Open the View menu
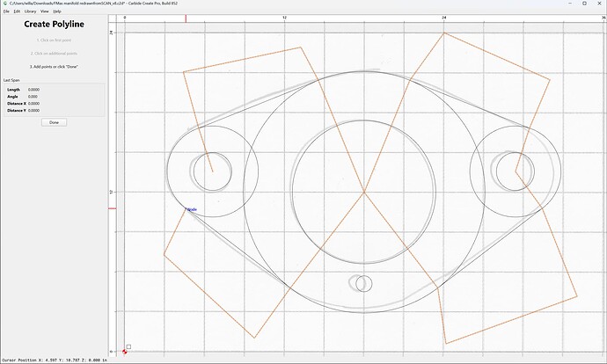Screen dimensions: 607x364 45,11
